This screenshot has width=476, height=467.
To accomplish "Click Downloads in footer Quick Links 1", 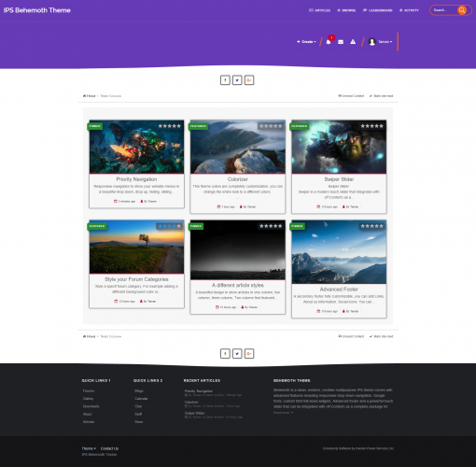I will [x=91, y=406].
